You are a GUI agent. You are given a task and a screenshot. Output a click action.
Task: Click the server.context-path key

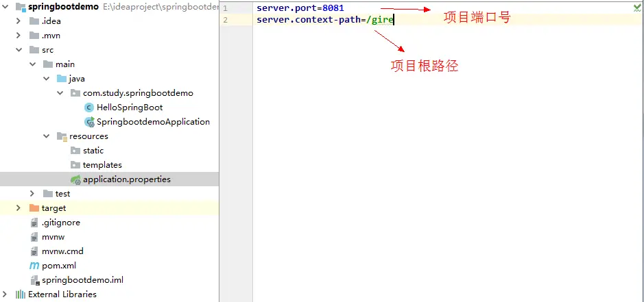pyautogui.click(x=309, y=20)
